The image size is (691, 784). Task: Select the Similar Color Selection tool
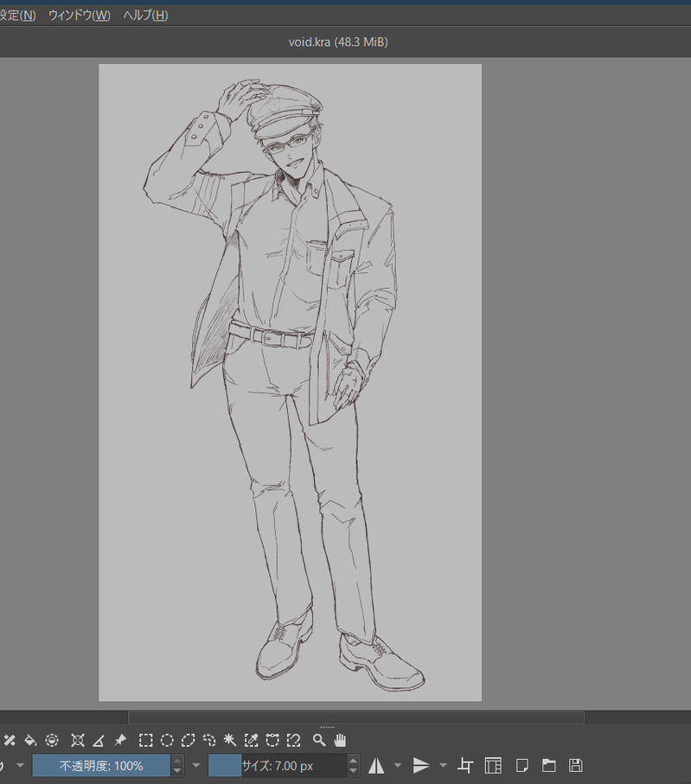pyautogui.click(x=251, y=740)
